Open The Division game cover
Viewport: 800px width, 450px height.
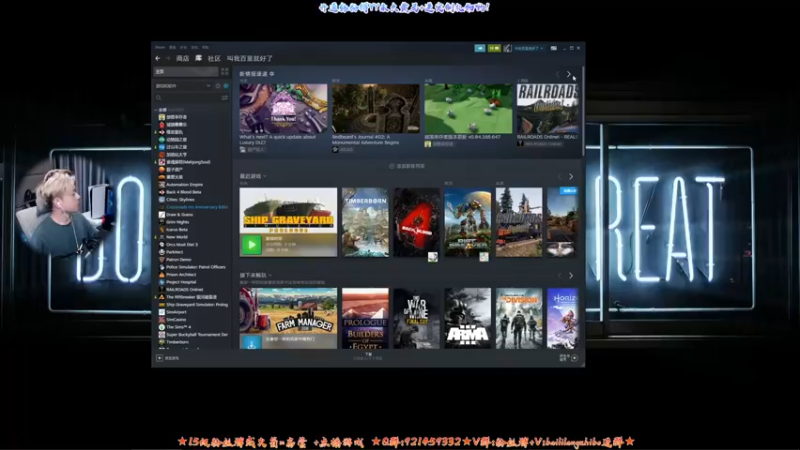point(519,318)
